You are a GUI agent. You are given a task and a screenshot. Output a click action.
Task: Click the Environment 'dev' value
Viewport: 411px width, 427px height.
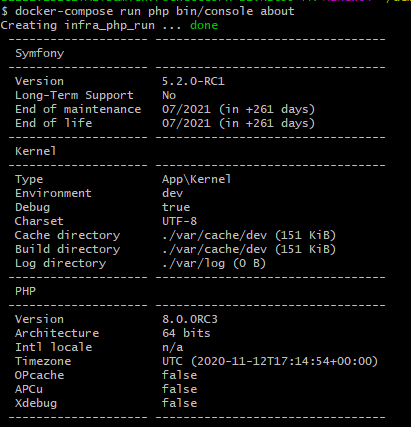[x=173, y=193]
